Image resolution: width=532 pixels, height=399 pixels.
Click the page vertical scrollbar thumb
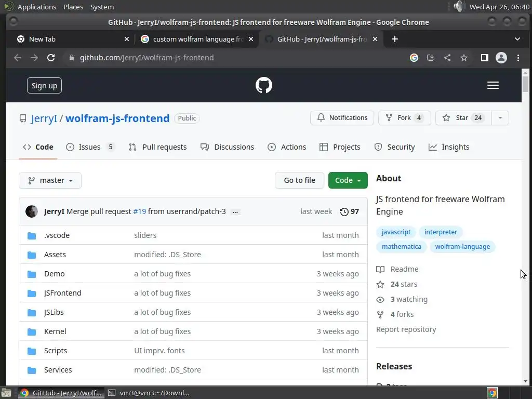525,84
